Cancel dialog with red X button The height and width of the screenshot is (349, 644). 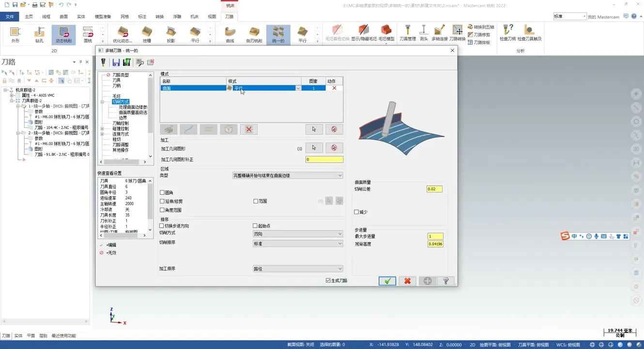407,281
